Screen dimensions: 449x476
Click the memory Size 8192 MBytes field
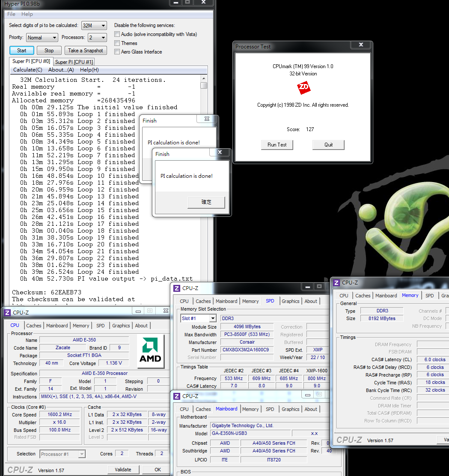(382, 318)
